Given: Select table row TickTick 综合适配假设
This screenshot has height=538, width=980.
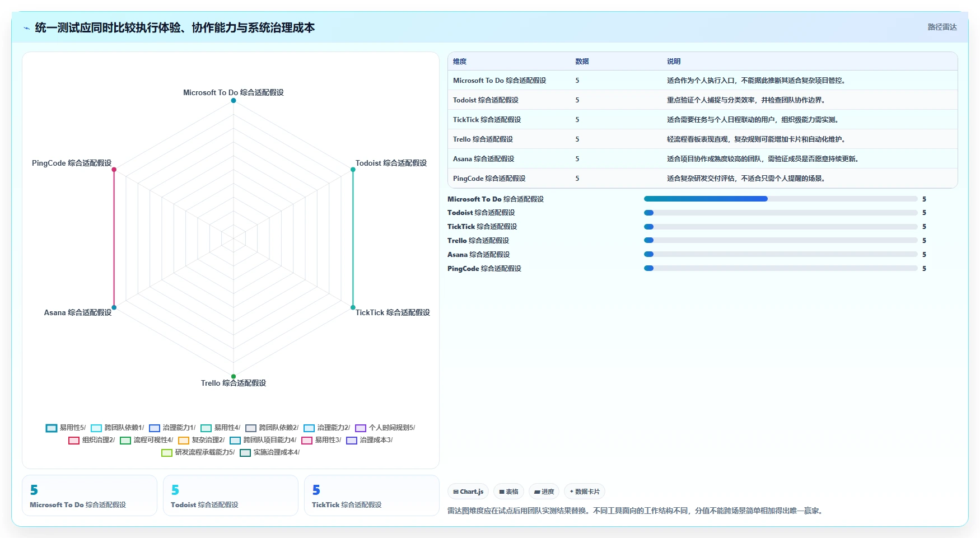Looking at the screenshot, I should click(x=703, y=120).
